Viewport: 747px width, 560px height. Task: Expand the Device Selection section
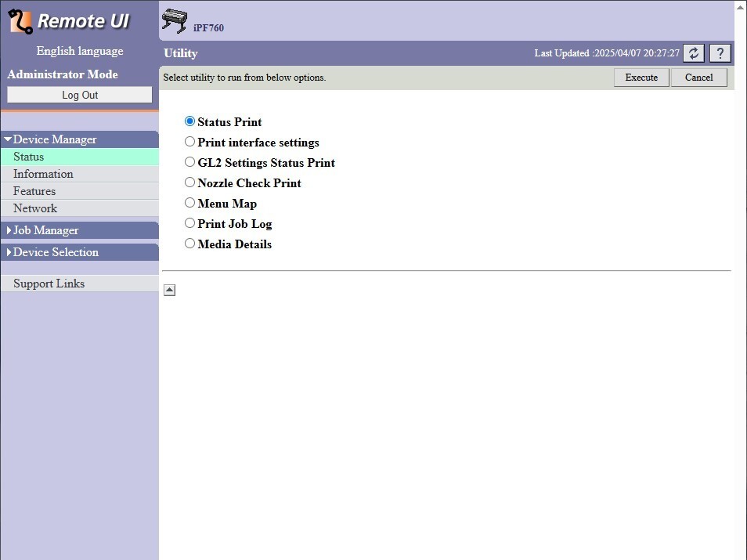tap(56, 252)
